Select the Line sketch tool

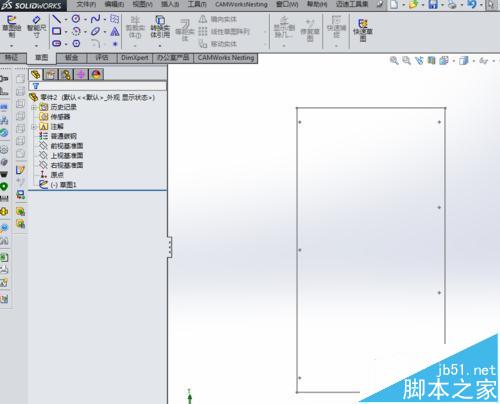pos(57,19)
